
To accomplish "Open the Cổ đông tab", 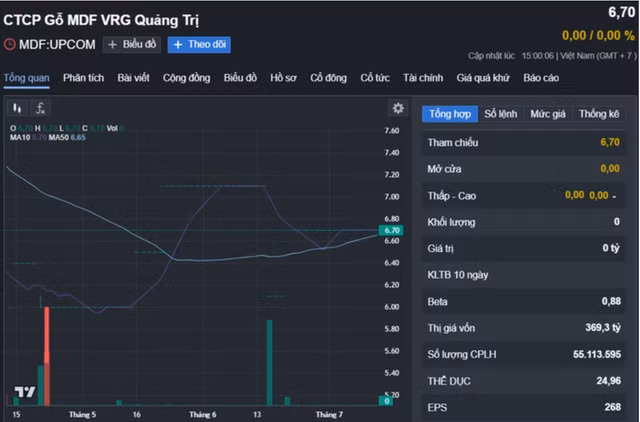I will click(328, 78).
